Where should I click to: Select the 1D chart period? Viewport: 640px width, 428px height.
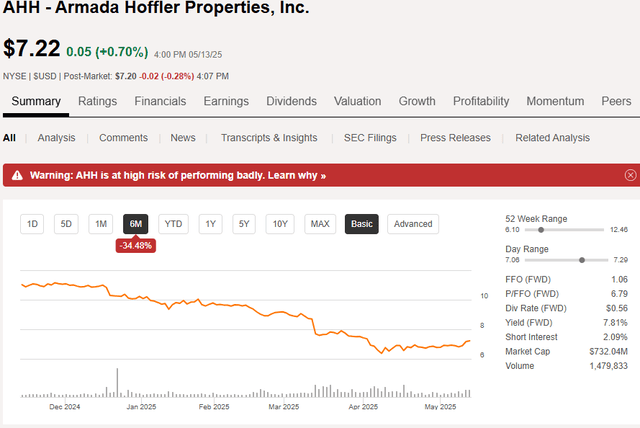[x=33, y=224]
